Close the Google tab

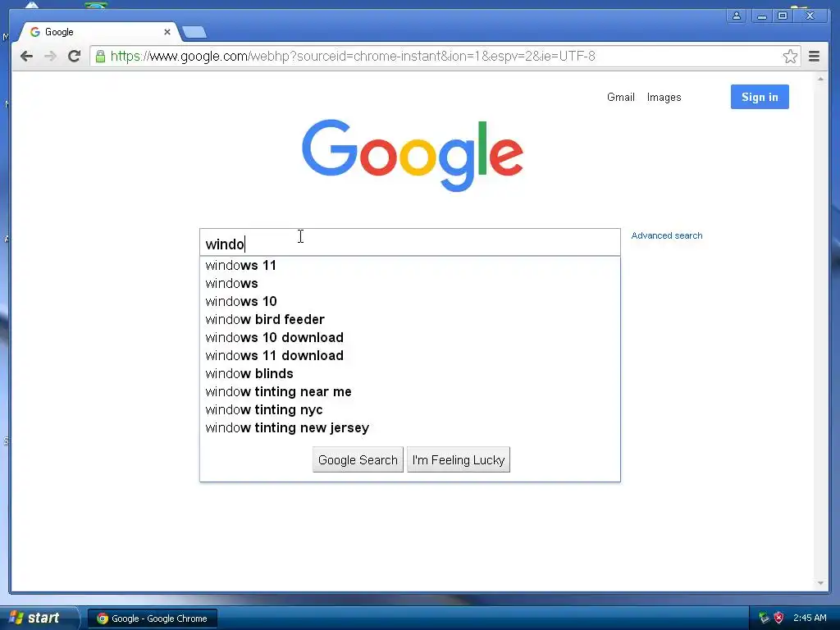[167, 32]
